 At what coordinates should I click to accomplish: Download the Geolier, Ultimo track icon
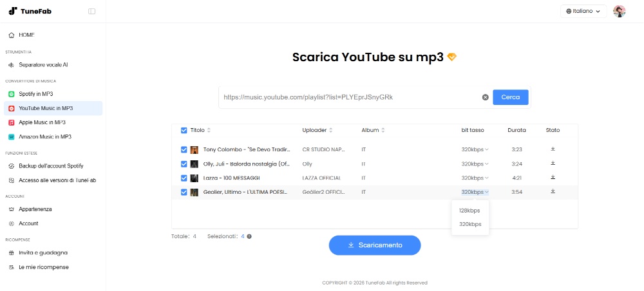[553, 191]
